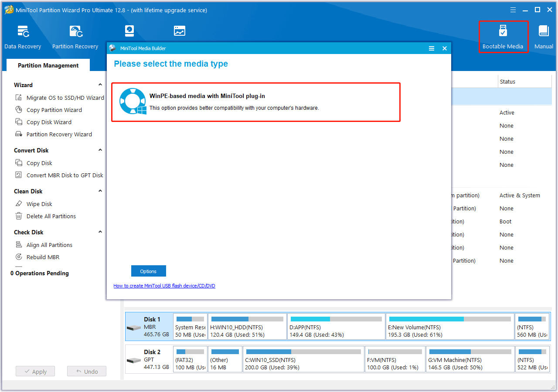Click the MiniTool app logo in title bar
Screen dimensions: 558x392
coord(9,10)
